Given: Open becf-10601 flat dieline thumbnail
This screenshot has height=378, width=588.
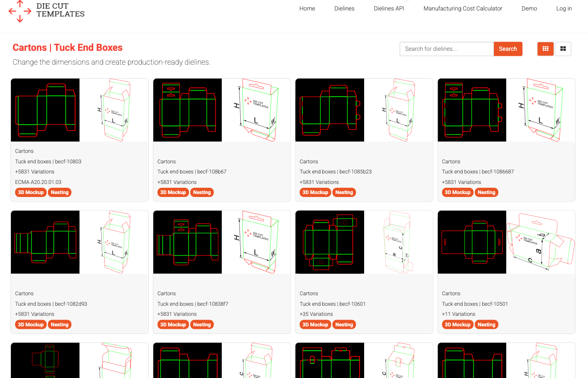Looking at the screenshot, I should 330,242.
